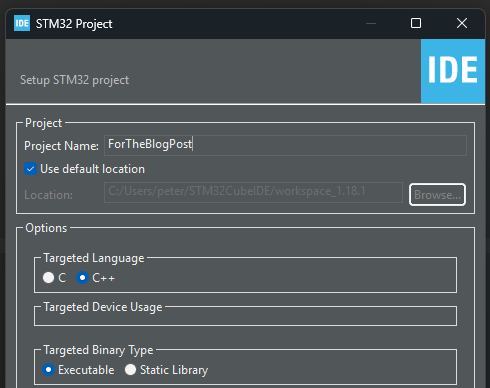Click the 'Targeted Language' group label
Viewport: 490px width, 388px height.
pos(94,258)
